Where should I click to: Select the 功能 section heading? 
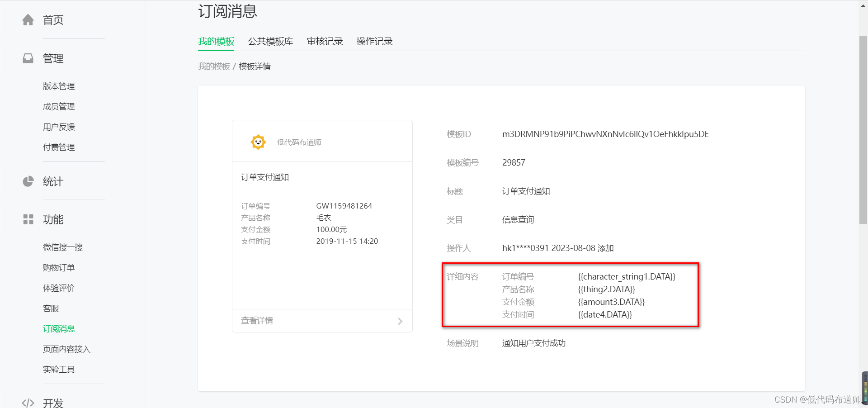tap(53, 219)
